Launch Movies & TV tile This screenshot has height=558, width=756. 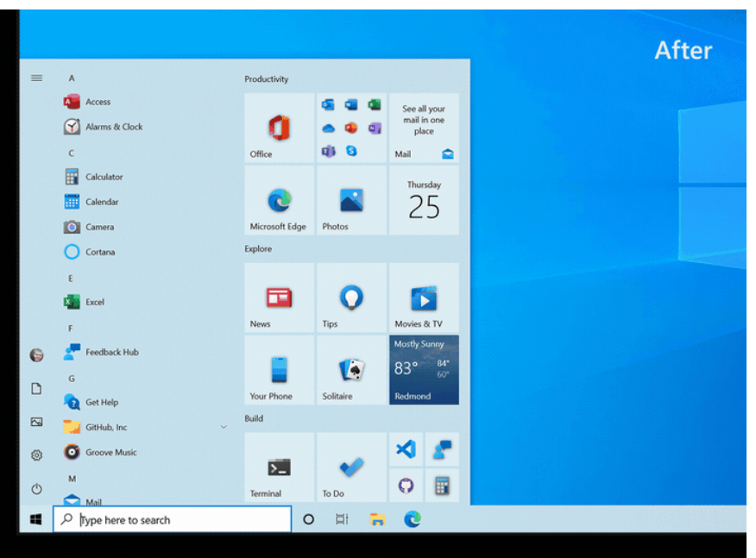[x=424, y=298]
